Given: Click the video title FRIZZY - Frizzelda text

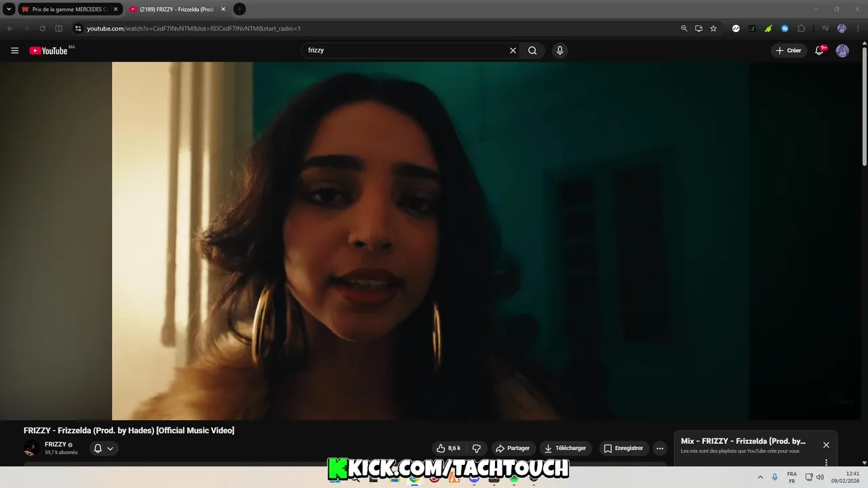Looking at the screenshot, I should 129,430.
